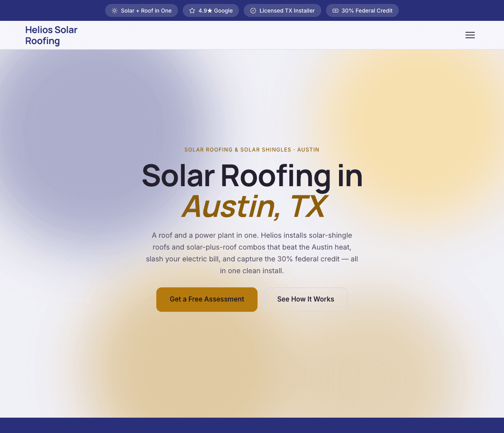Click the star icon in Google rating badge
This screenshot has height=433, width=504.
tap(192, 11)
